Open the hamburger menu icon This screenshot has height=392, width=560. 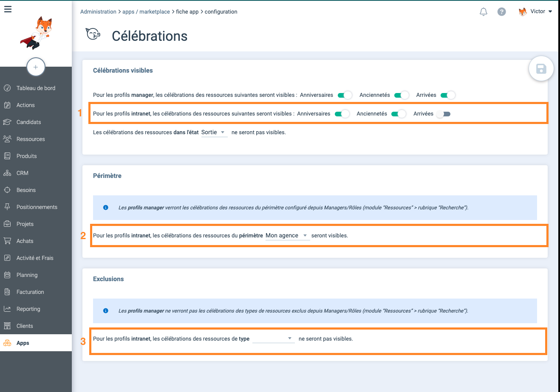coord(8,9)
